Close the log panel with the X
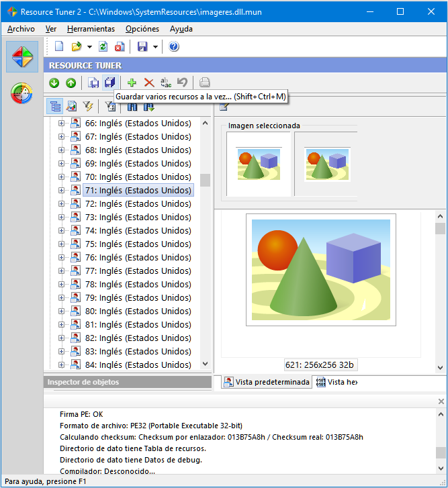 pos(441,401)
